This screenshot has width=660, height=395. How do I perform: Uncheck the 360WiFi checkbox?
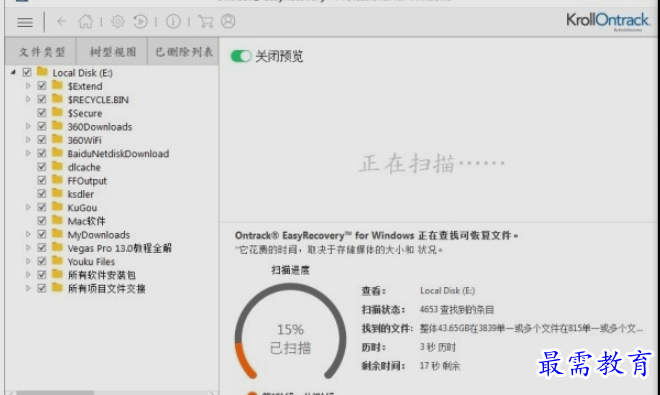pos(42,140)
